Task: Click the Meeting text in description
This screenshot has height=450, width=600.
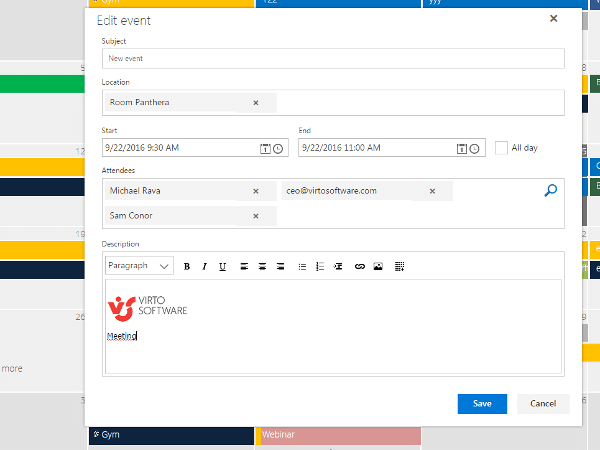Action: [x=122, y=336]
